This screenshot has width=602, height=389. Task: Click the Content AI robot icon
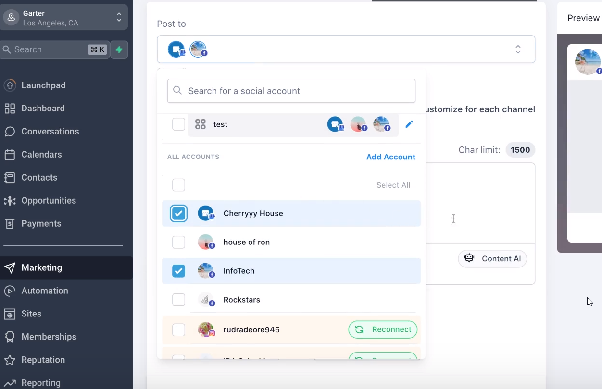pos(469,258)
